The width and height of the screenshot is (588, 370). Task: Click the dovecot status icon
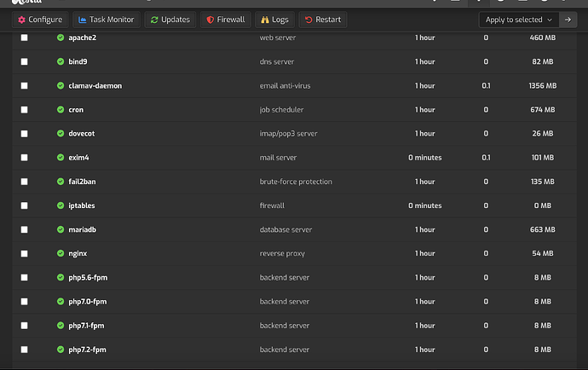61,133
